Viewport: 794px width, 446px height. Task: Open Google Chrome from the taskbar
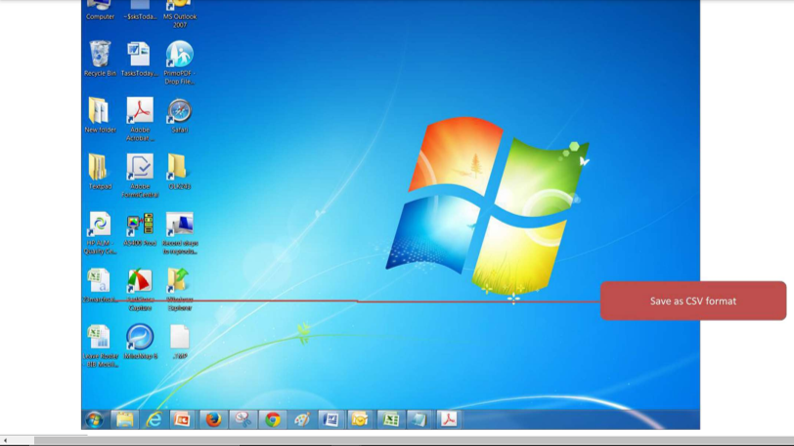272,420
